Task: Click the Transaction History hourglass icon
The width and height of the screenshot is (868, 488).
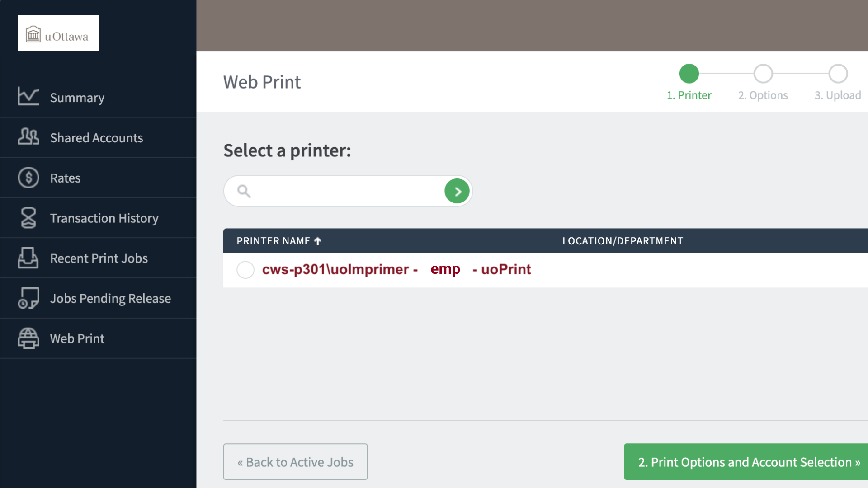Action: (x=28, y=218)
